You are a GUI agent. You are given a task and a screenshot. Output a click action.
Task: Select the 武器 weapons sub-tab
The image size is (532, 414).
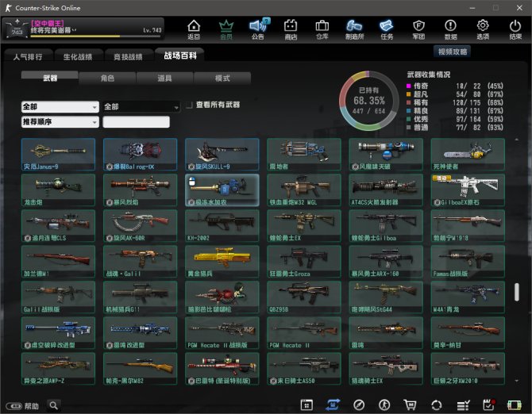[x=50, y=78]
